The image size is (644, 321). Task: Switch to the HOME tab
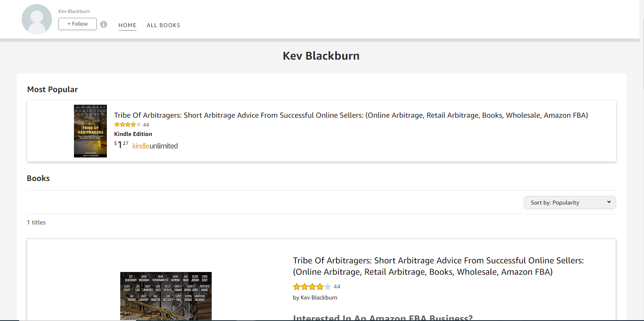click(128, 25)
